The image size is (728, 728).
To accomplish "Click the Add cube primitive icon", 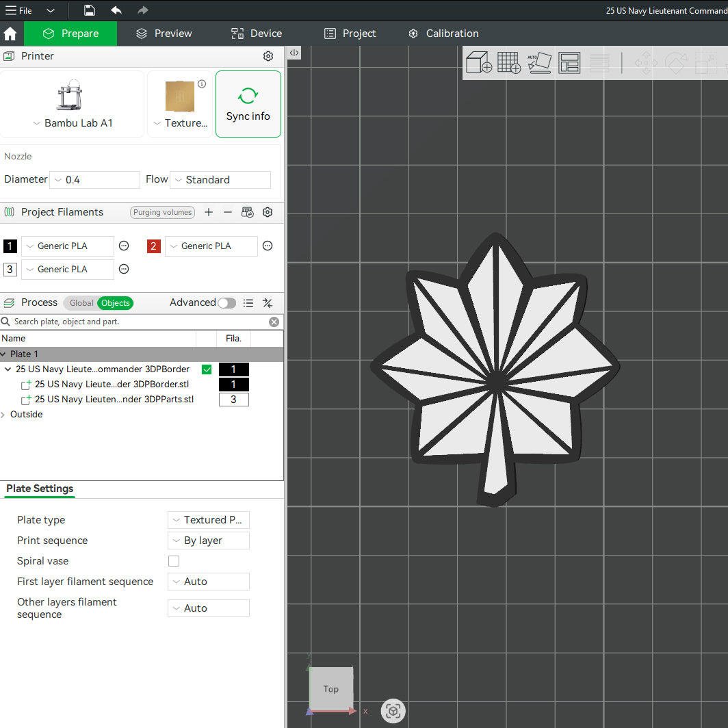I will click(x=479, y=62).
